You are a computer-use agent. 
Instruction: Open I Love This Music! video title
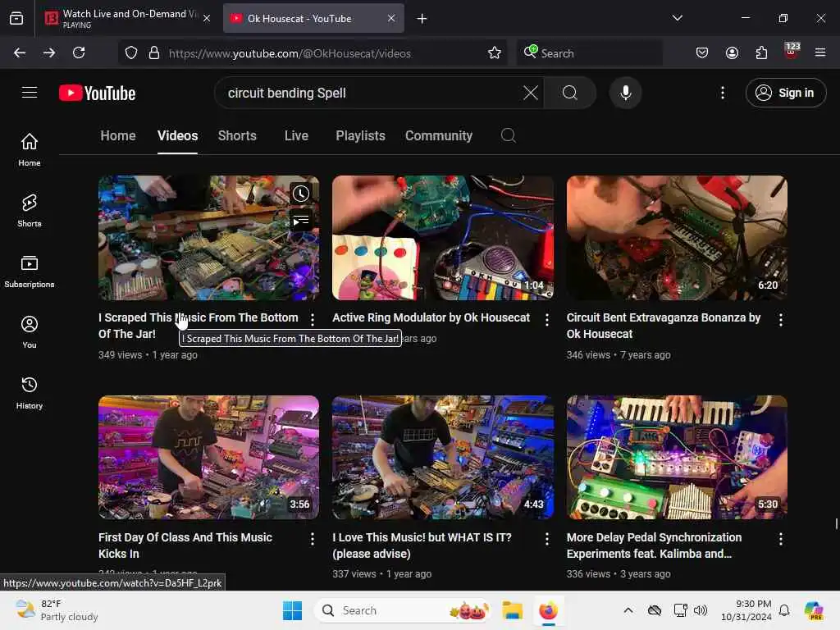(x=422, y=546)
